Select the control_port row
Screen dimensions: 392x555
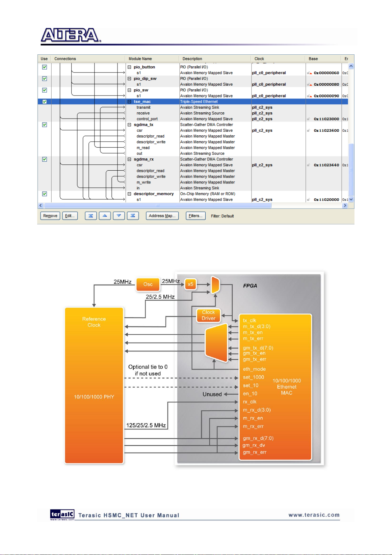(193, 119)
